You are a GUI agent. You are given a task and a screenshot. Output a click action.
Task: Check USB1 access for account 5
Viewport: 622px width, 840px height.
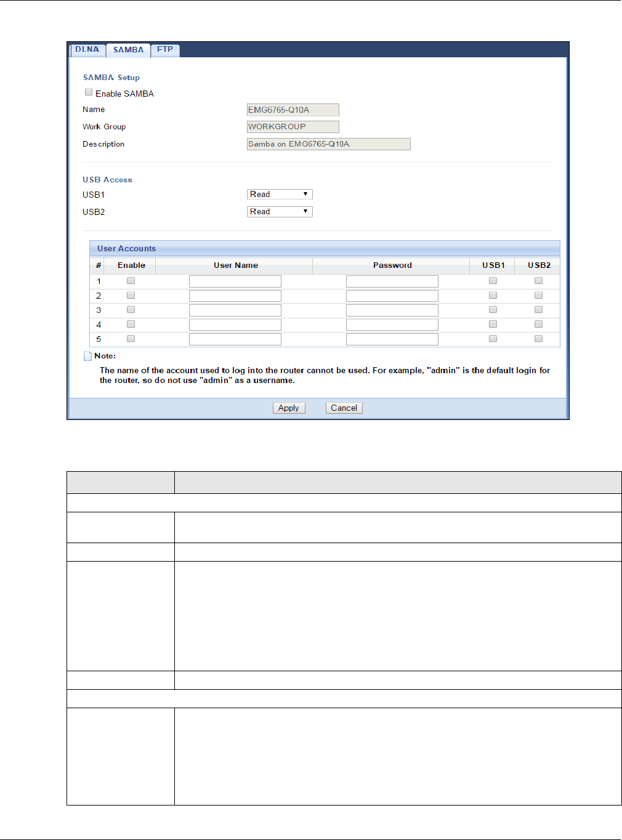[493, 339]
